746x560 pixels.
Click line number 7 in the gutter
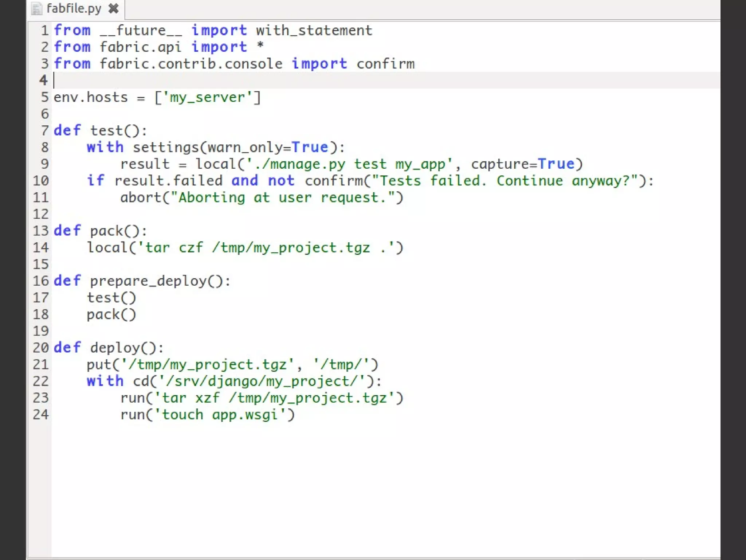[44, 130]
